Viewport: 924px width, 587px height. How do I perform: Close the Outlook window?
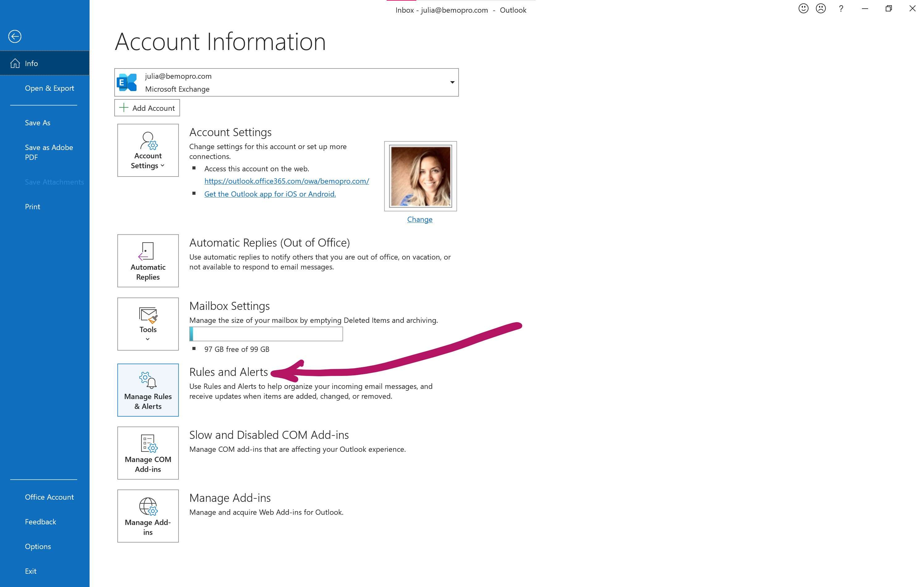(x=913, y=8)
